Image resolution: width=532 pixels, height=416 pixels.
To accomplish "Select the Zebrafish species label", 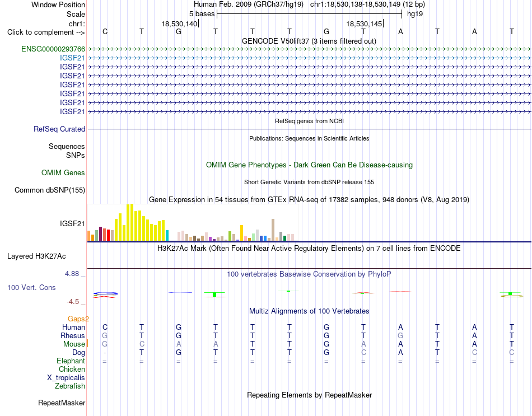I will [70, 386].
